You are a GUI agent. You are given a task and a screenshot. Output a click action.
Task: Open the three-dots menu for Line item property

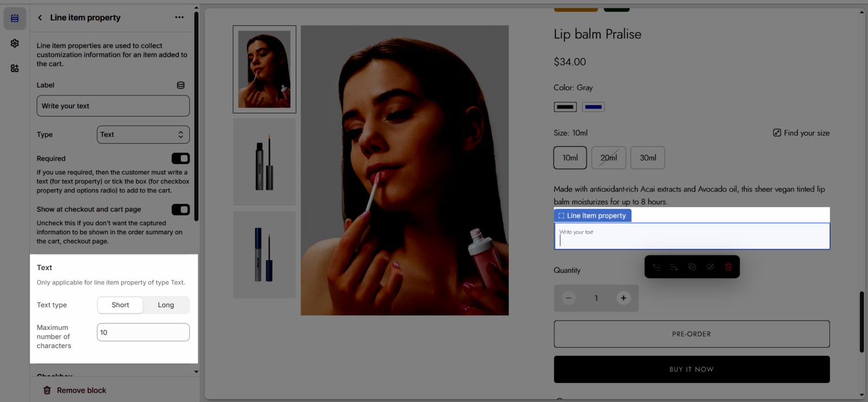pyautogui.click(x=179, y=17)
